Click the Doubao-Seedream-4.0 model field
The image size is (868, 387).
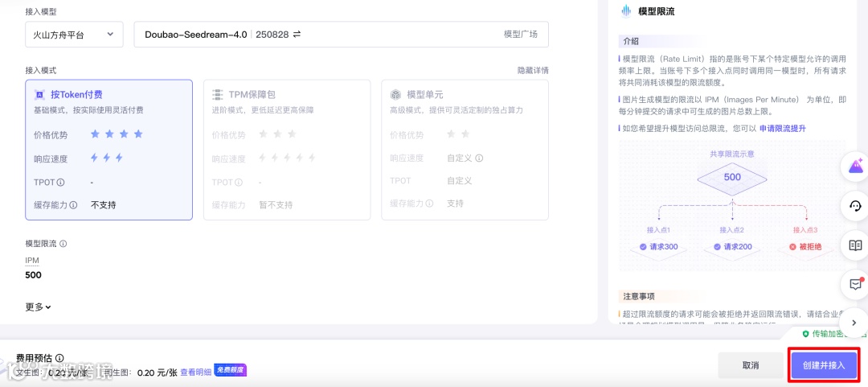point(341,35)
